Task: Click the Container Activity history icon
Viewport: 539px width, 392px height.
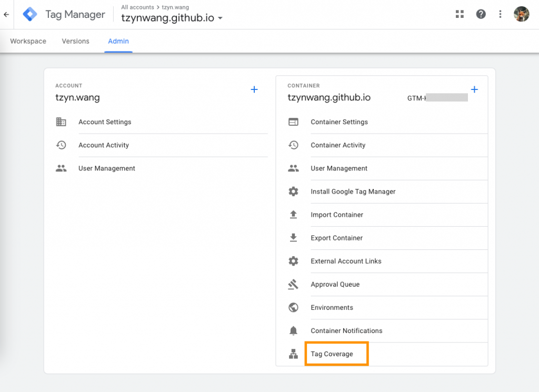Action: coord(293,145)
